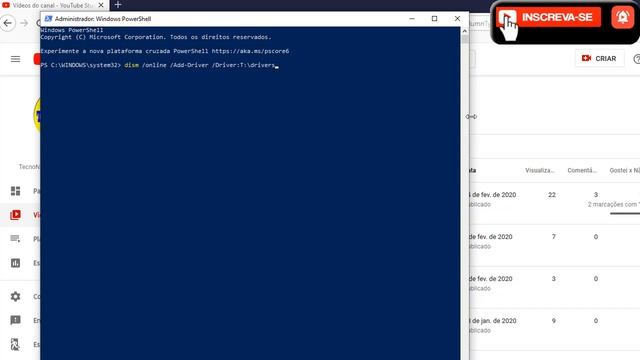Viewport: 640px width, 360px height.
Task: Open the Videos section icon in sidebar
Action: (16, 215)
